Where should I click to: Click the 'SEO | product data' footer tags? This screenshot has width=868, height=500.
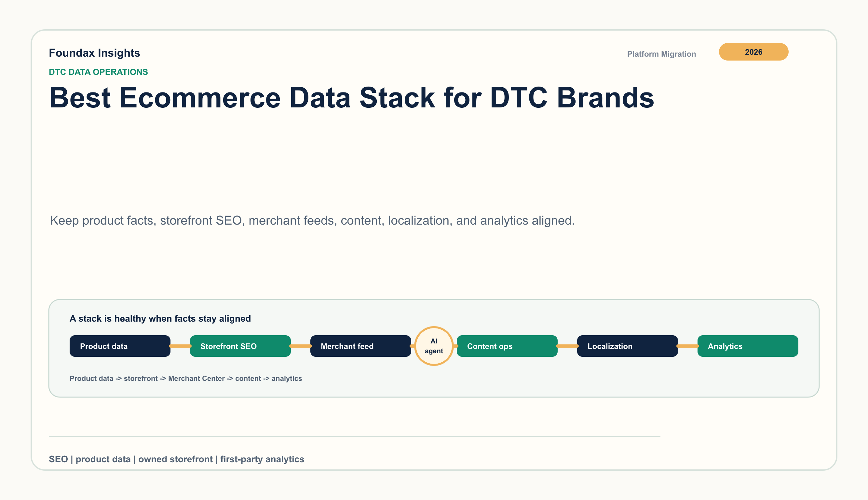coord(176,459)
